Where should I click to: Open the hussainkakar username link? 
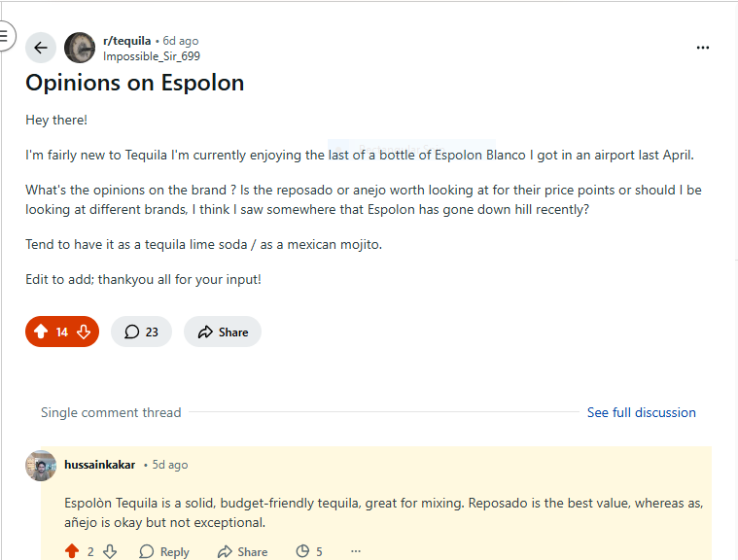100,465
